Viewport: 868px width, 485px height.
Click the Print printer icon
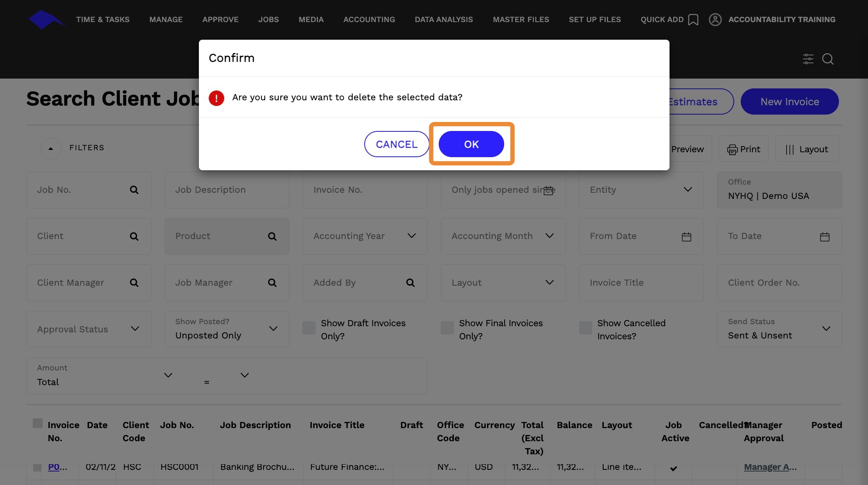tap(732, 149)
